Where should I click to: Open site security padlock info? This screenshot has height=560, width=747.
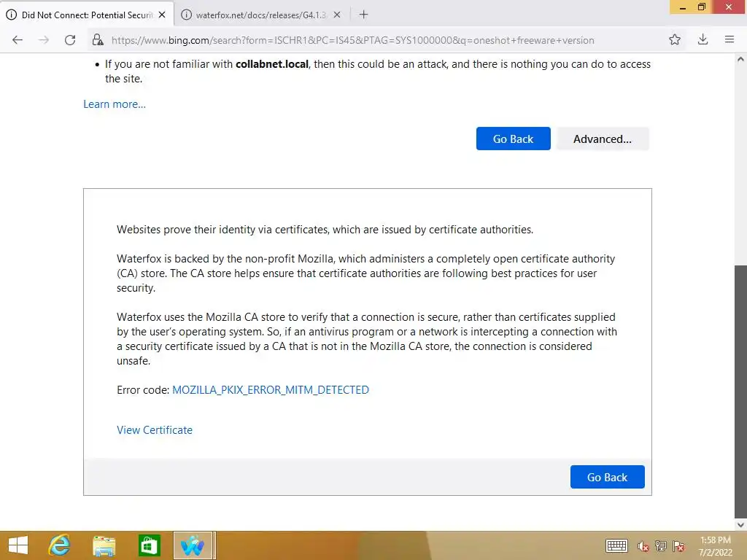tap(98, 40)
